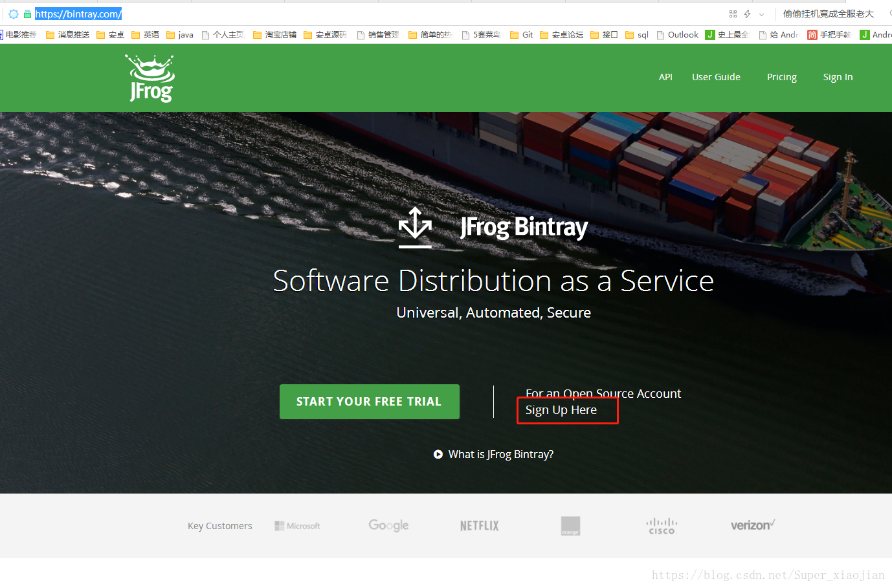
Task: Open the 消息推送 bookmark folder
Action: (x=67, y=35)
